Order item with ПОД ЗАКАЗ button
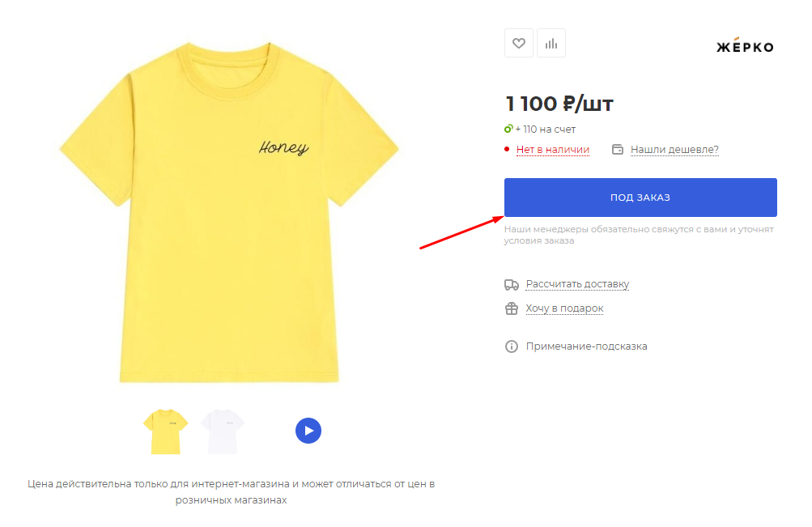812x527 pixels. [x=640, y=198]
